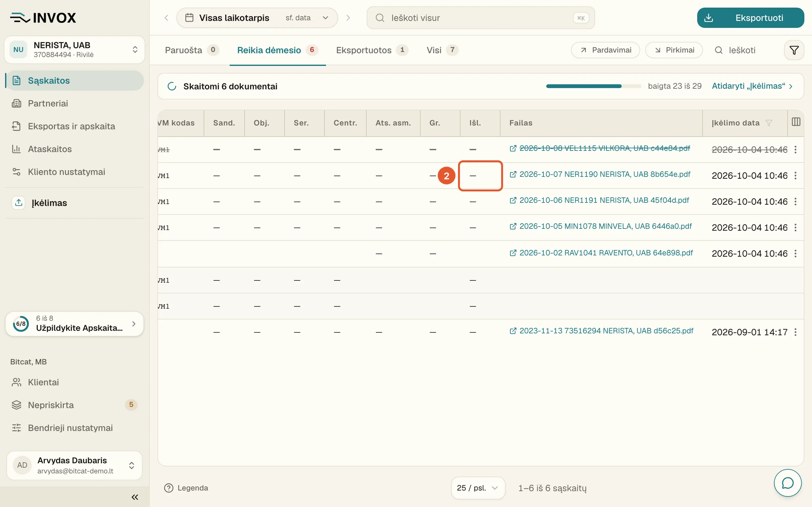
Task: Click the column settings icon in table header
Action: [796, 122]
